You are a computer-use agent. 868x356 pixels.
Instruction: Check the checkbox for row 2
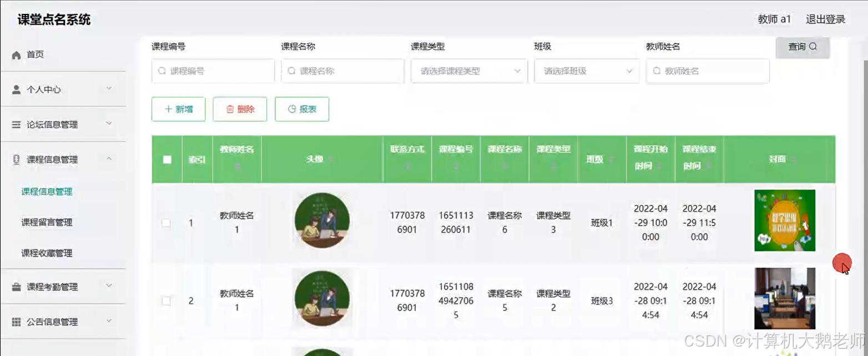(x=166, y=300)
